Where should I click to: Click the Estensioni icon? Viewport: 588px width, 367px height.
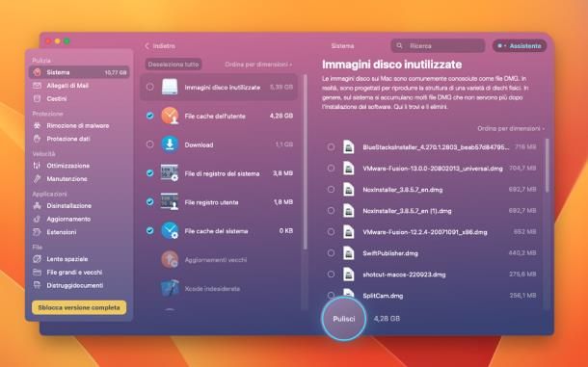click(x=37, y=232)
